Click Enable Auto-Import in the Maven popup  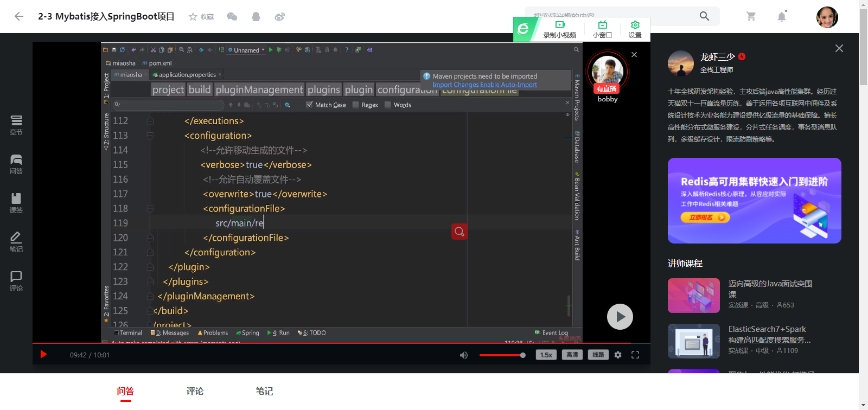(509, 85)
